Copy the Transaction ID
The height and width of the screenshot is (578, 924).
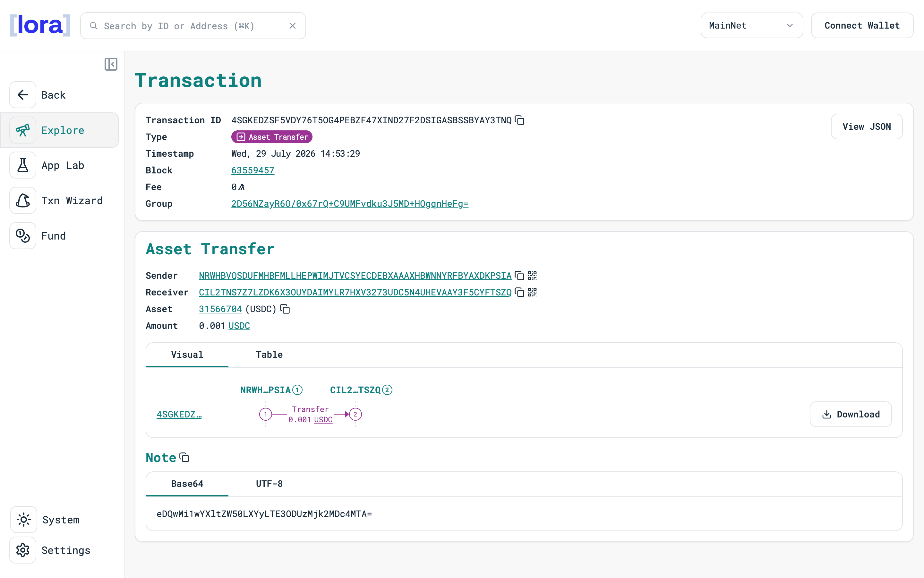point(520,120)
